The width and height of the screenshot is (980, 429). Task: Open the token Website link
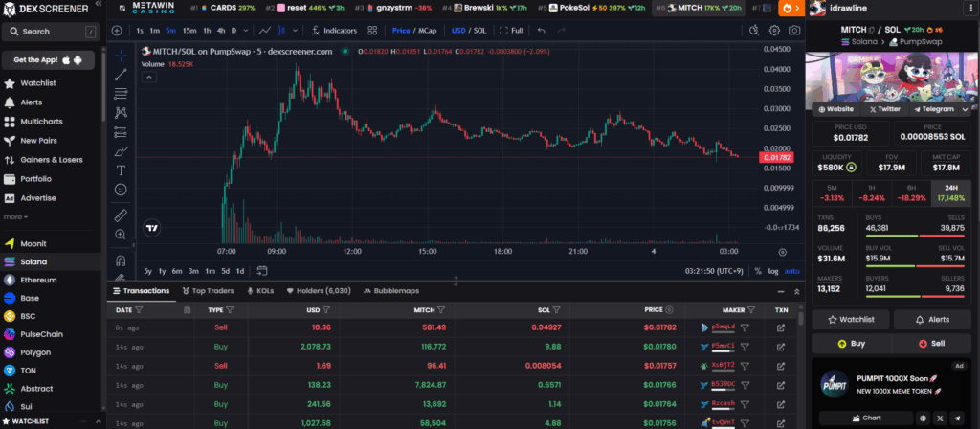click(x=835, y=109)
